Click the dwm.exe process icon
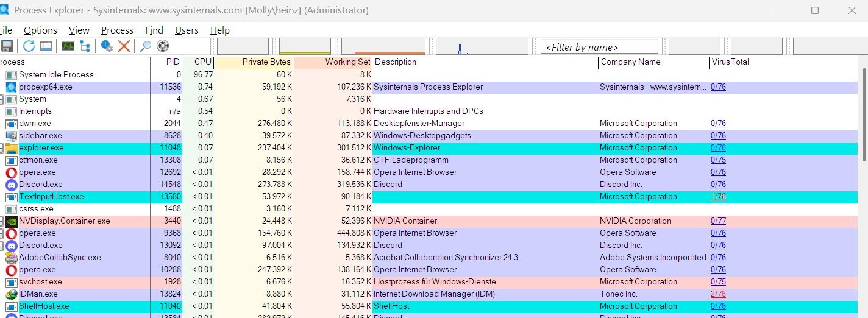Screen dimensions: 868x318 [11, 124]
